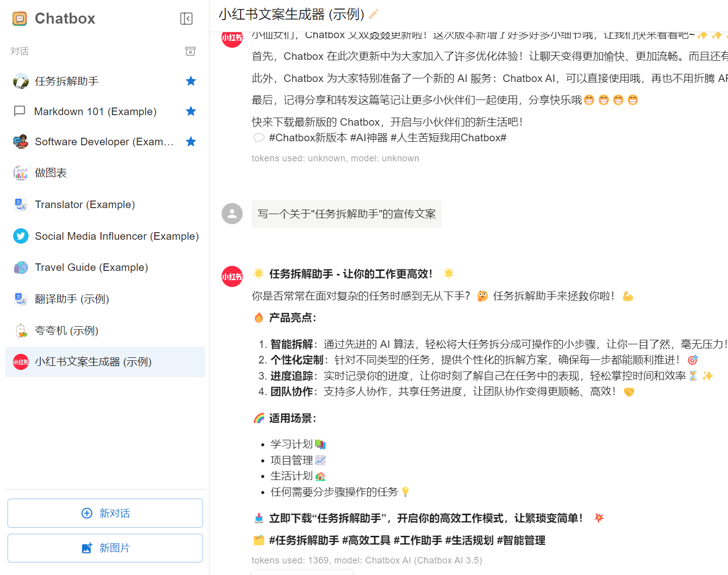Open the Markdown 101 (Example) conversation
The height and width of the screenshot is (575, 728).
pyautogui.click(x=105, y=111)
